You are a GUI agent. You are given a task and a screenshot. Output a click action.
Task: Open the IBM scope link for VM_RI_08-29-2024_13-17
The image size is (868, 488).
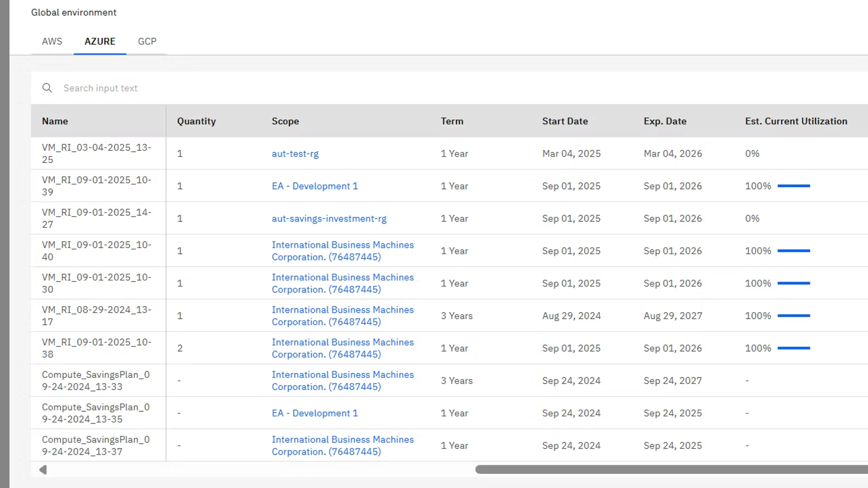(x=342, y=316)
